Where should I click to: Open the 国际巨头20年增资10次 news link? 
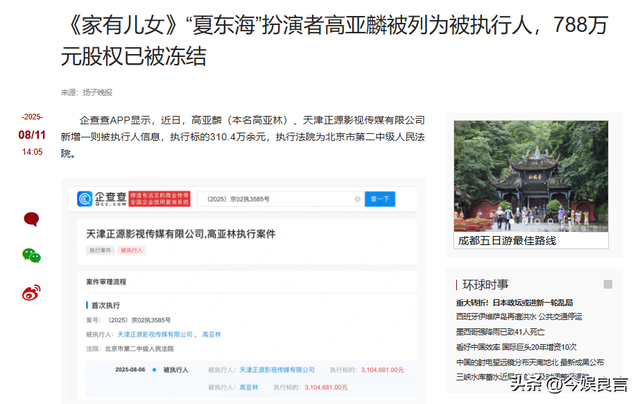tap(516, 347)
